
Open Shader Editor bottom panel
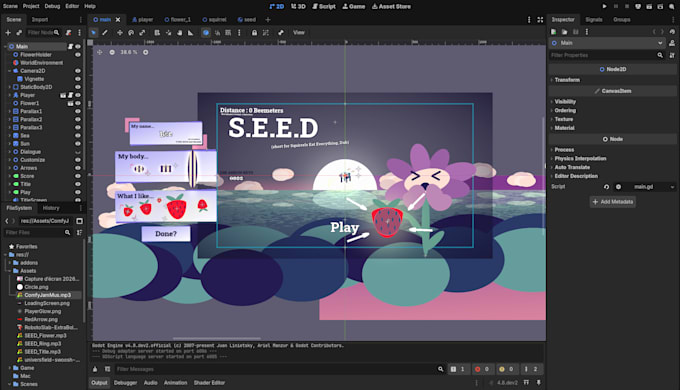click(209, 383)
